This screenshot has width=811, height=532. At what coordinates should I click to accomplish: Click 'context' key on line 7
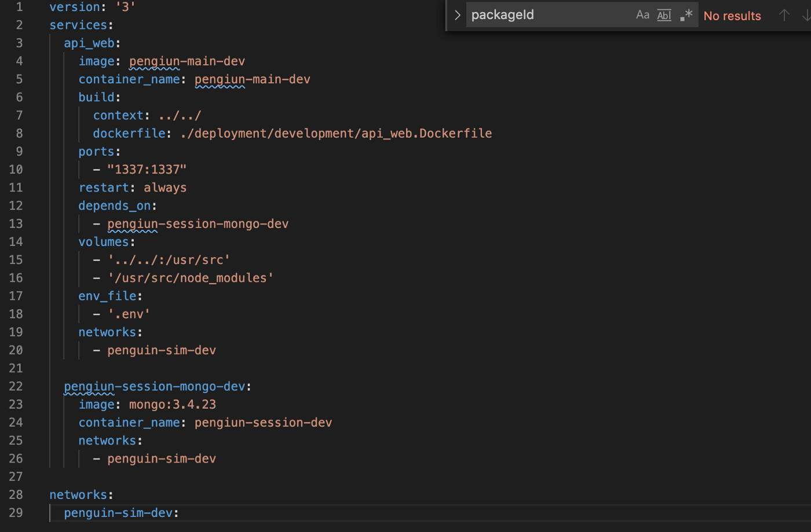pos(118,115)
